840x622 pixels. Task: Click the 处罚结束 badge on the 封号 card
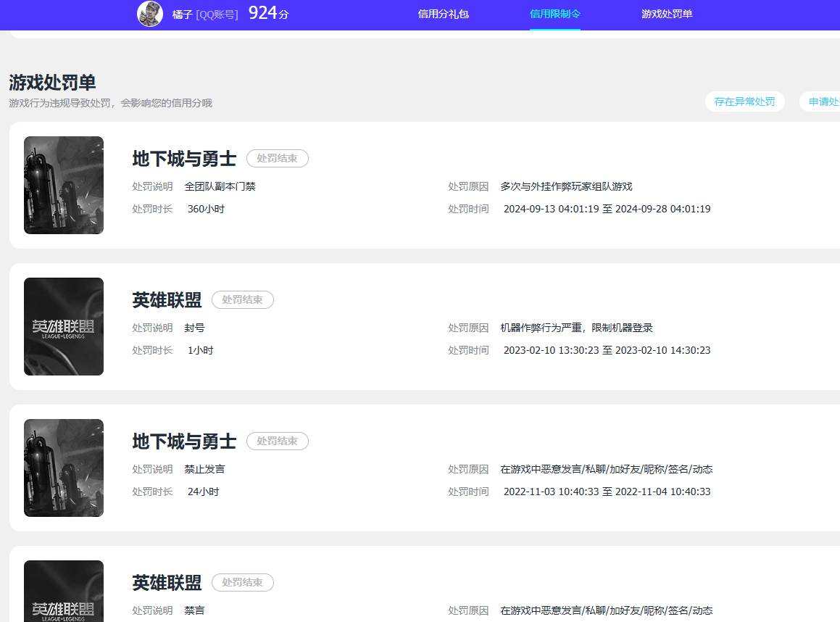click(243, 299)
